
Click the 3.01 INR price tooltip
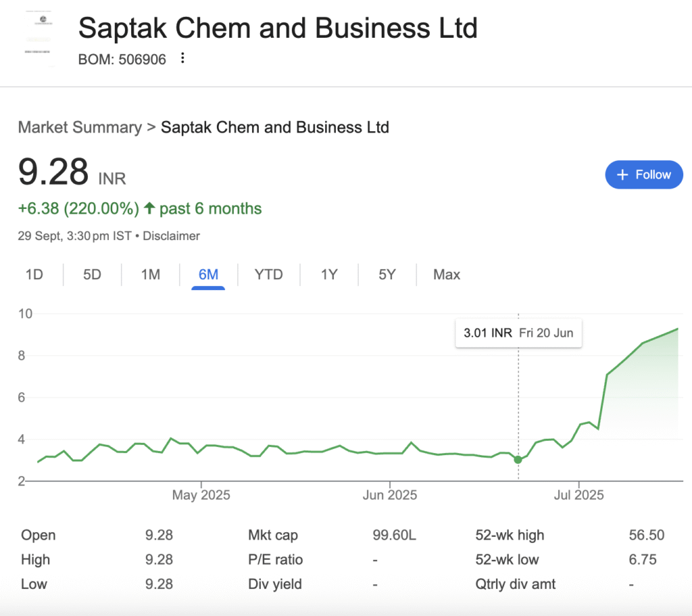(x=518, y=333)
